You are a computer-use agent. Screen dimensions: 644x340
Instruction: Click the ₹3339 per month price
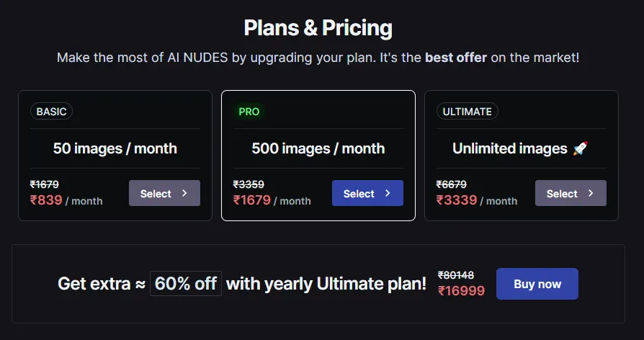point(457,200)
